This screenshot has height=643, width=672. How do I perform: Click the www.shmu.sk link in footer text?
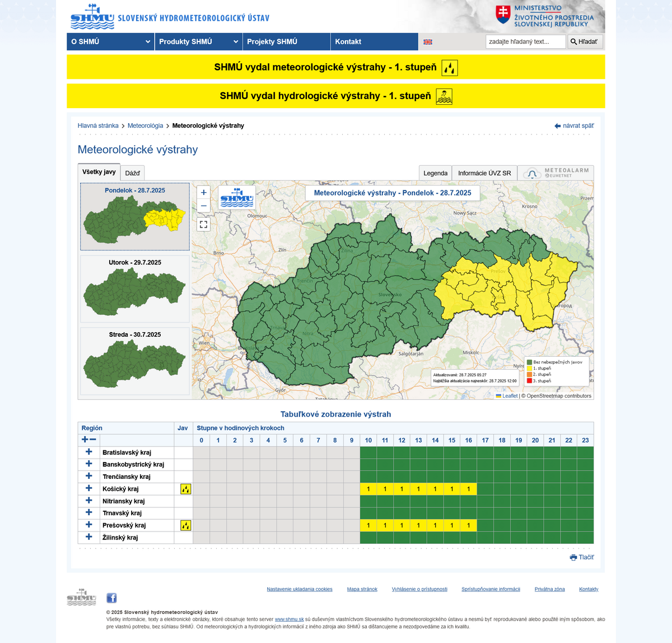coord(290,619)
